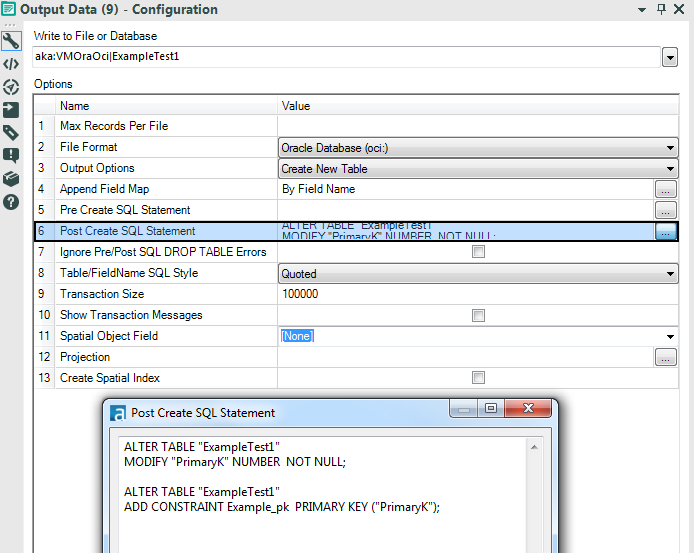694x553 pixels.
Task: Pin the Configuration panel
Action: tap(661, 9)
